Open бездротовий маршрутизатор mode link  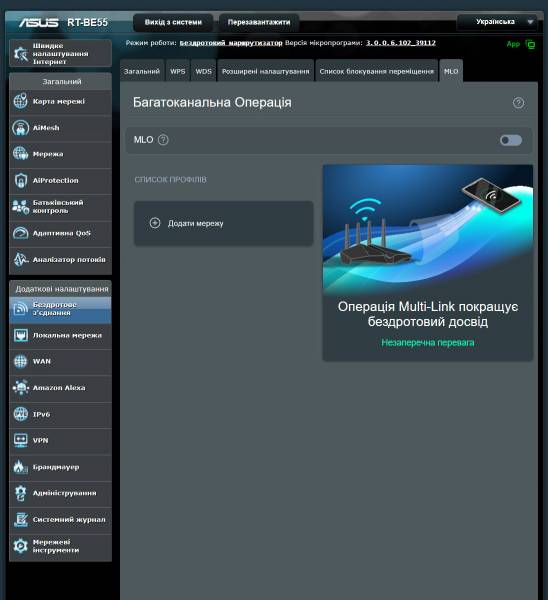coord(231,43)
